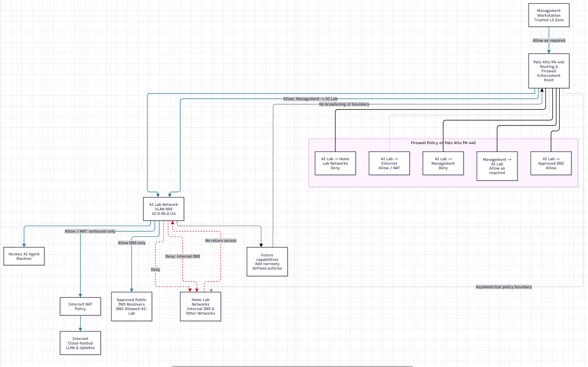Select the AI Lab → Internet Allow / NAT rule
Viewport: 588px width, 367px height.
click(x=389, y=163)
